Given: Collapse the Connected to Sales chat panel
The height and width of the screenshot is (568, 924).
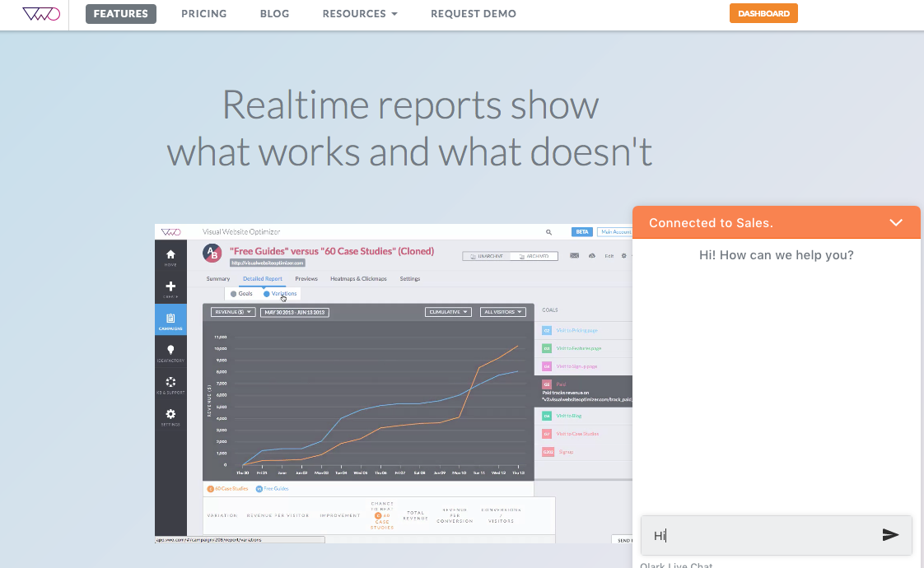Looking at the screenshot, I should (896, 222).
